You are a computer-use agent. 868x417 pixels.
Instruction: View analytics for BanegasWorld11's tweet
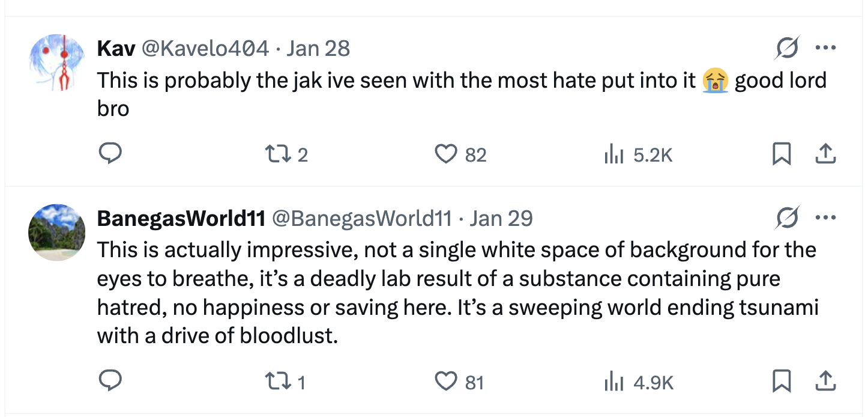tap(611, 382)
